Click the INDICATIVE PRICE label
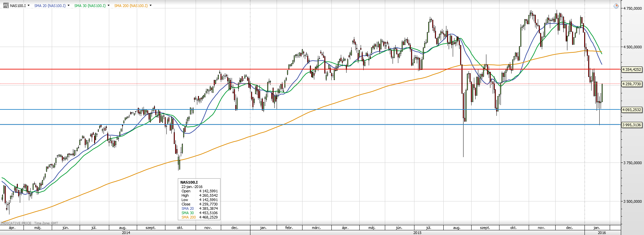The height and width of the screenshot is (235, 644). coord(16,223)
